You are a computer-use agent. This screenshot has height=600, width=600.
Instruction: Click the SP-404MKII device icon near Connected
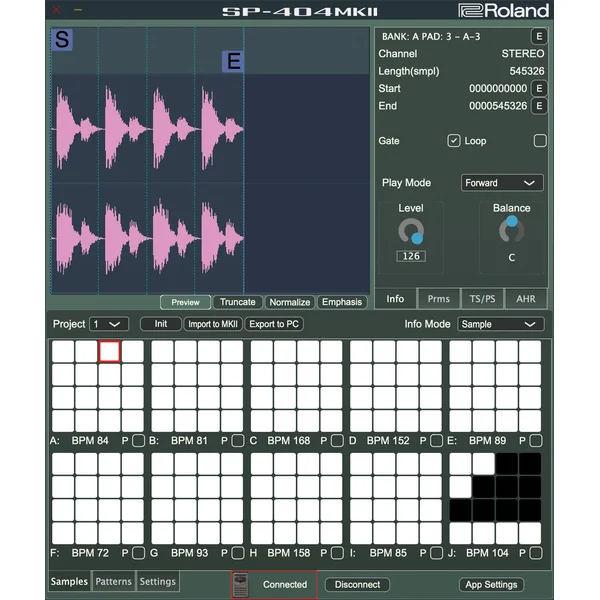(240, 584)
